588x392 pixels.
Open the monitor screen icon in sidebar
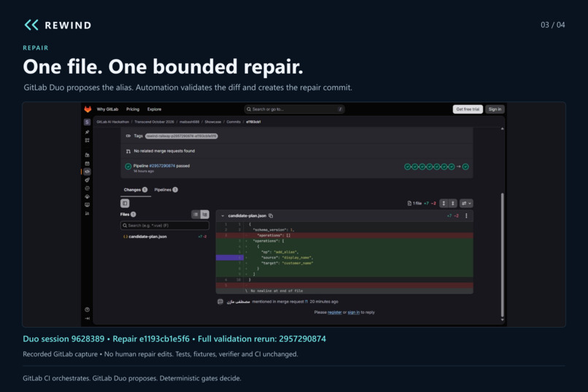(87, 205)
